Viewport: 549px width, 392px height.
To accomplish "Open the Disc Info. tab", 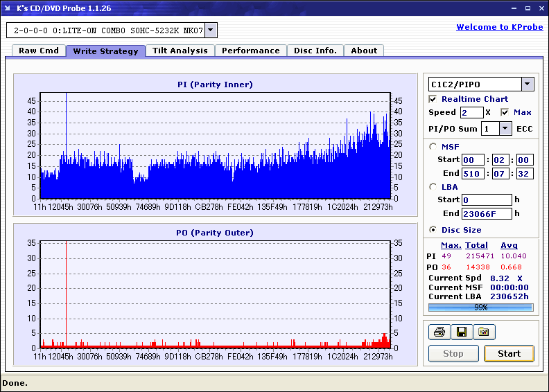I will (315, 51).
